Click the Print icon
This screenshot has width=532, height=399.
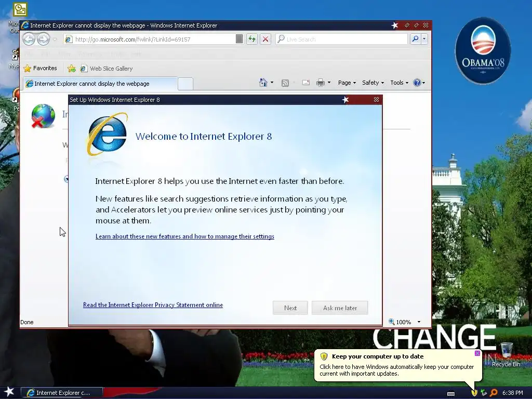(320, 83)
